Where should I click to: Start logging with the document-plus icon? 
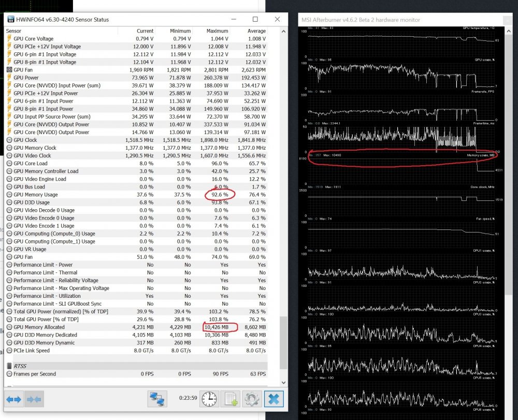pos(231,399)
